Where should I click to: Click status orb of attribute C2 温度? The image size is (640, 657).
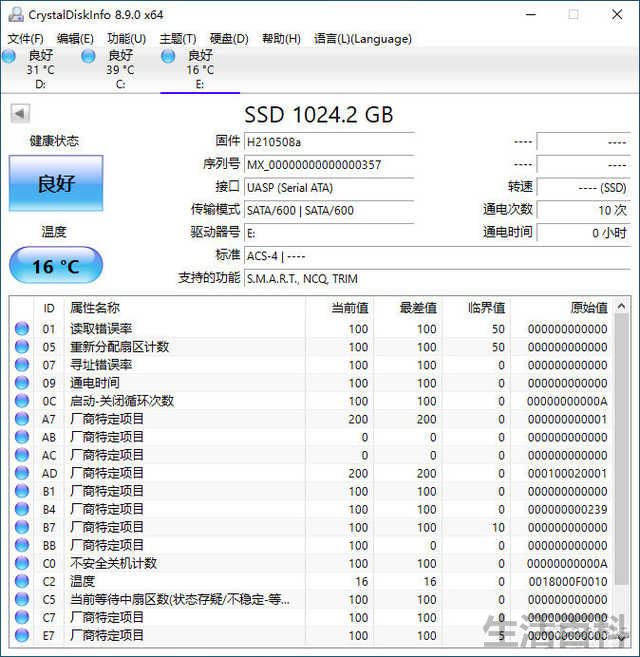coord(22,581)
